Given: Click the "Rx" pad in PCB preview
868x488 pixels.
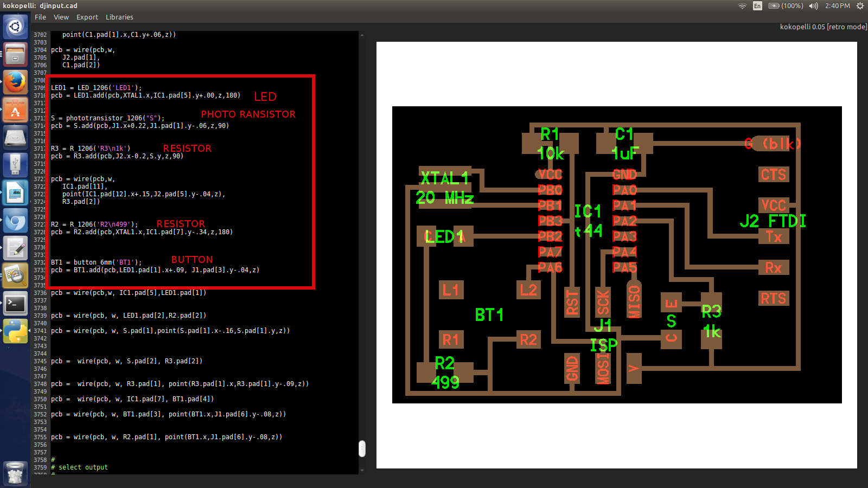Looking at the screenshot, I should point(773,267).
